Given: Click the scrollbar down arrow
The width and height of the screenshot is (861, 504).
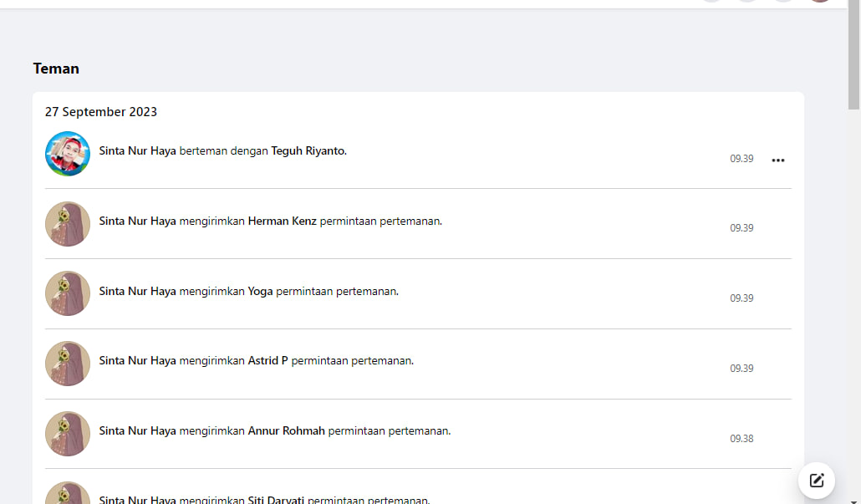Looking at the screenshot, I should [x=853, y=501].
